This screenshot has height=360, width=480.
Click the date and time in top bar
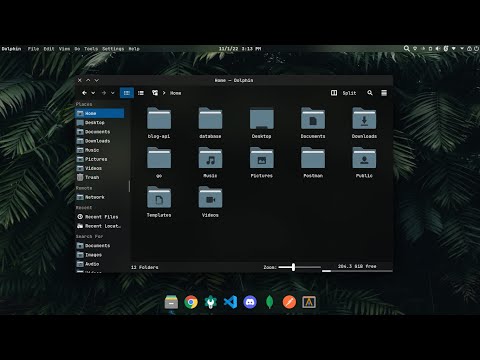point(240,49)
